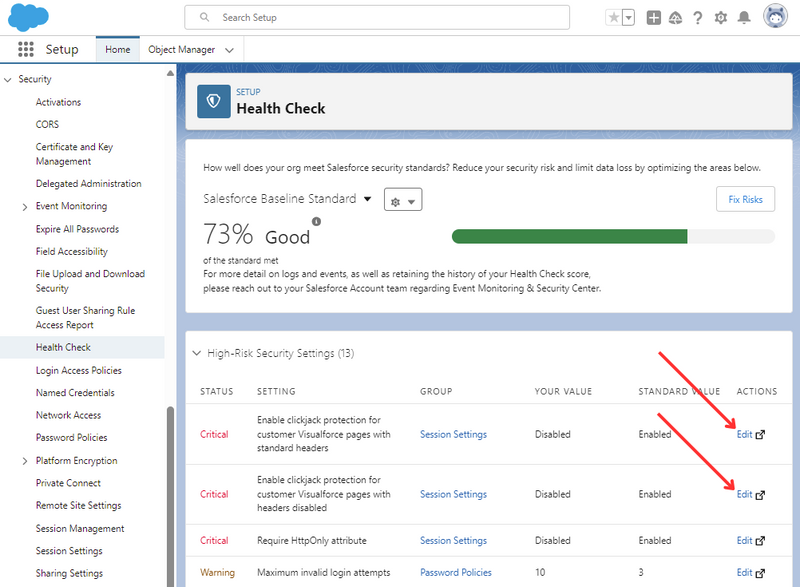Open Sharing Settings in the sidebar

(x=69, y=573)
